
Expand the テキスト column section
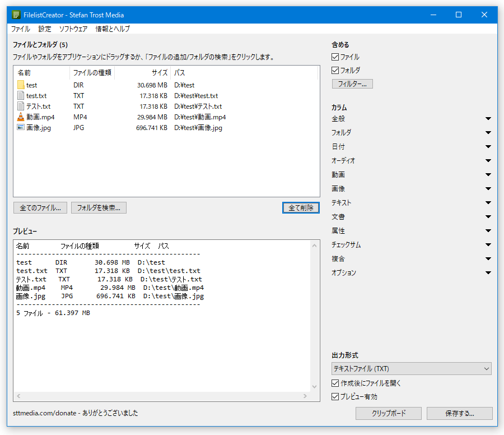point(488,203)
